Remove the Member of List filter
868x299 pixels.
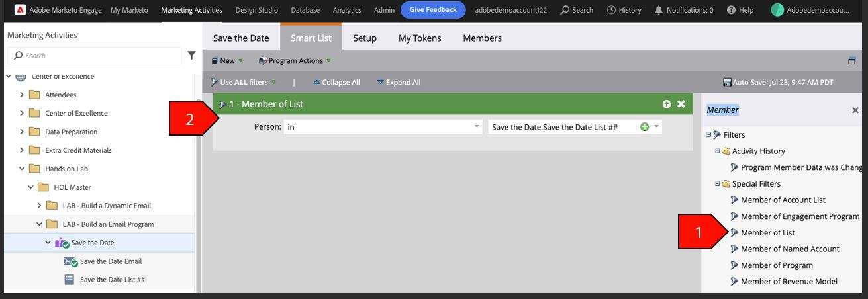click(x=681, y=104)
